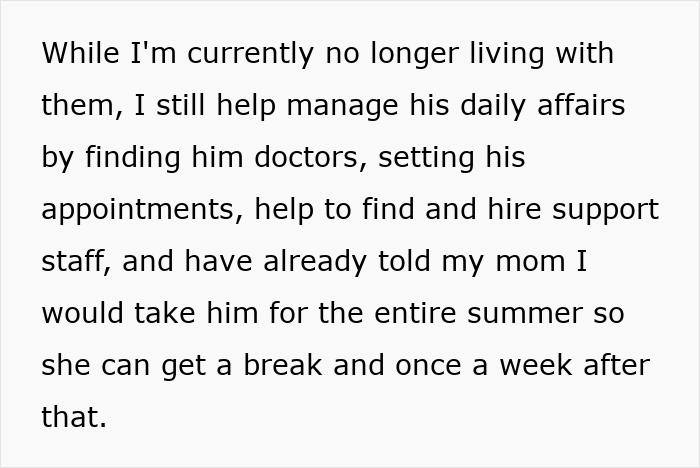Click the word "would" at line start
Screen dimensions: 700x468
(x=79, y=313)
